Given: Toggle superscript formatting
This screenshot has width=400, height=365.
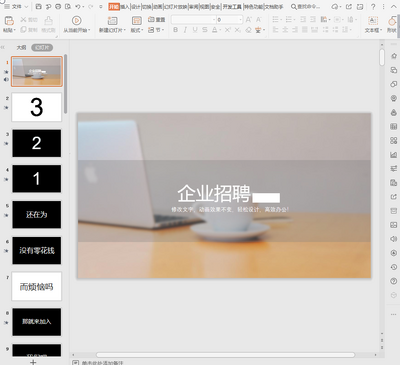Looking at the screenshot, I should [x=227, y=30].
